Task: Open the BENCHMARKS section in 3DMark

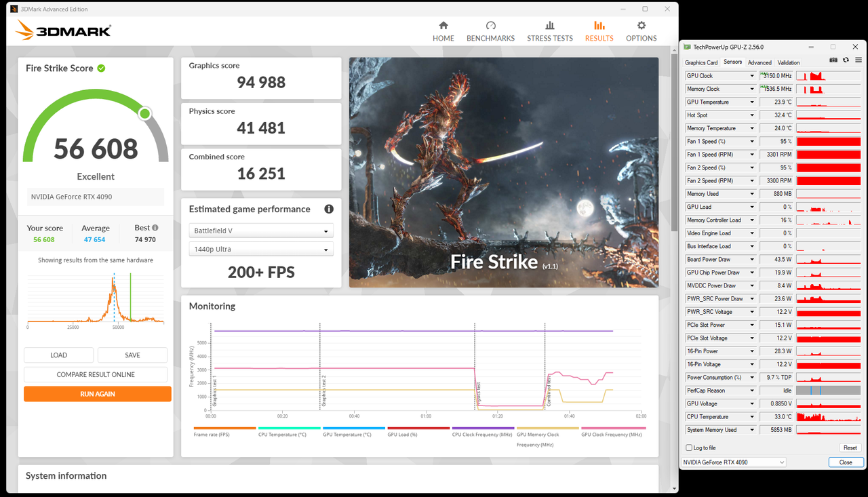Action: [x=490, y=31]
